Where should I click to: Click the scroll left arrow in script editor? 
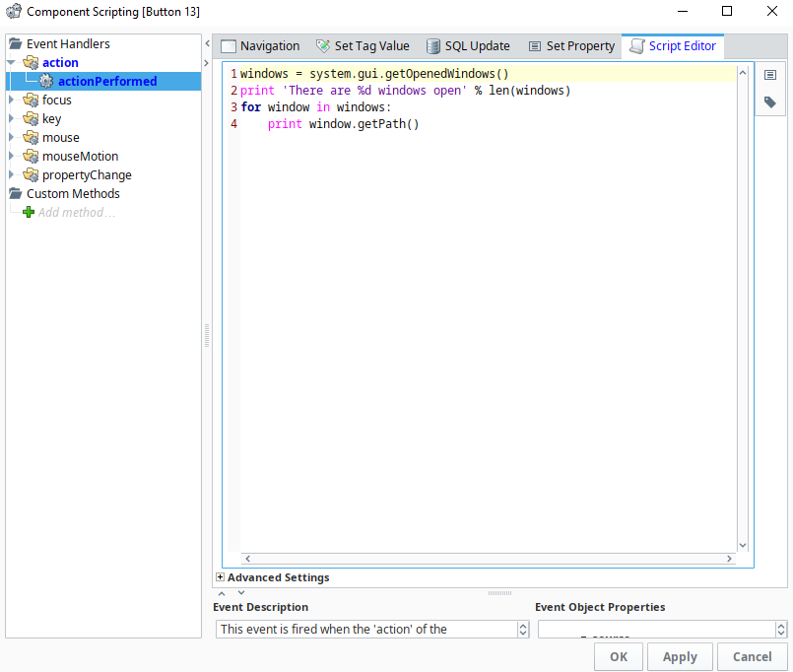(x=248, y=559)
